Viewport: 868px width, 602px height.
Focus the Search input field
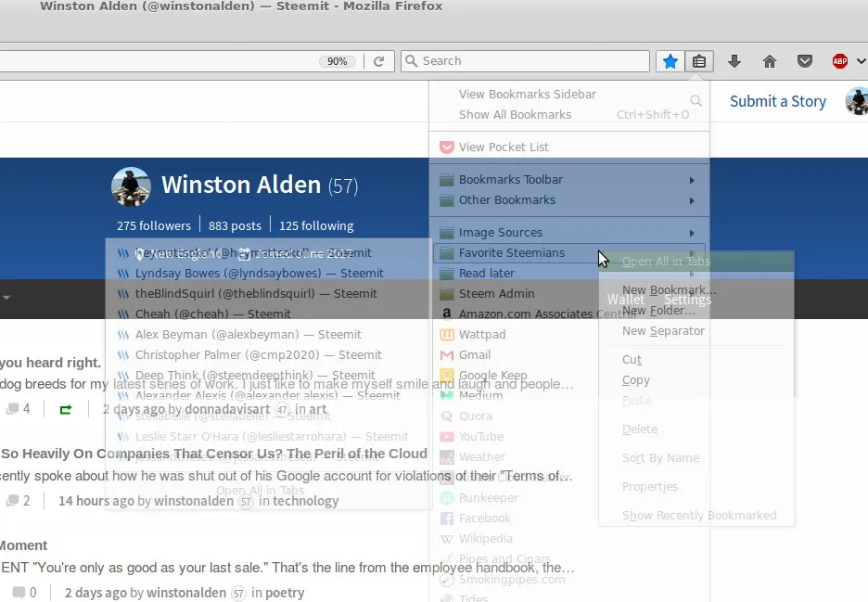(525, 61)
